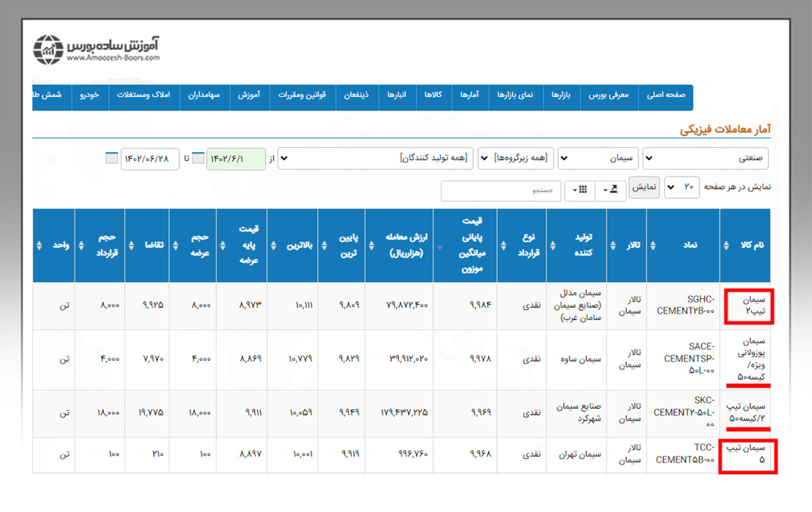Sort table by نام کالا column arrows

click(727, 245)
